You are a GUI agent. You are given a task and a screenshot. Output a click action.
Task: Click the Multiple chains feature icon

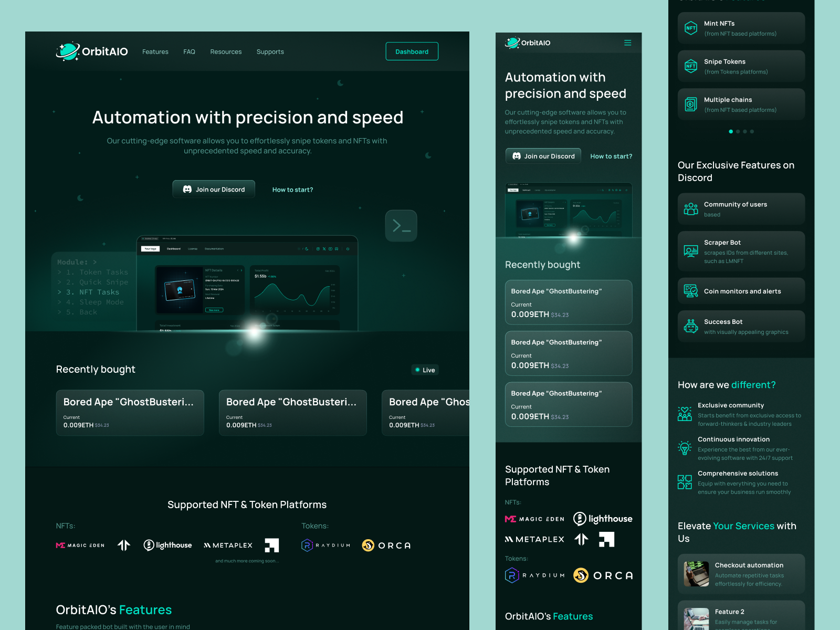[x=691, y=104]
